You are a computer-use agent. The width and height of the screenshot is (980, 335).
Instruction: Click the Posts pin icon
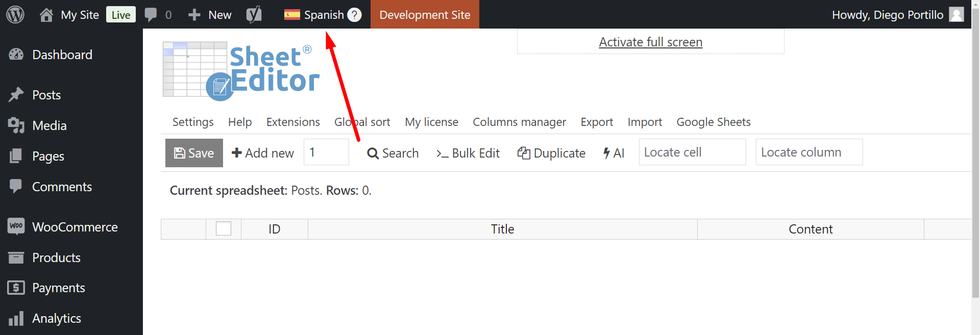point(16,94)
